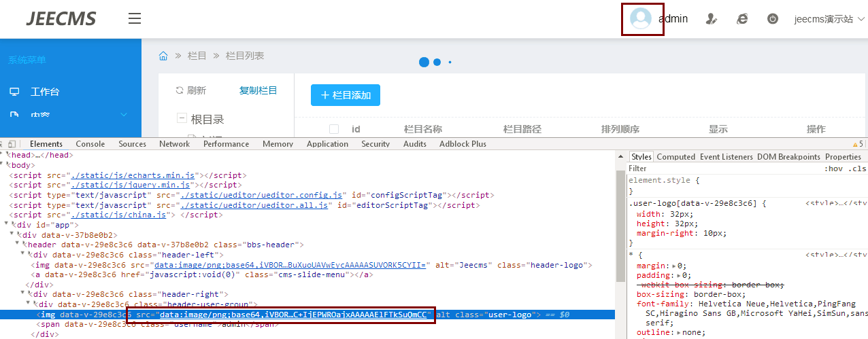The image size is (868, 339).
Task: Open the ueditor.all.js script link
Action: (252, 204)
